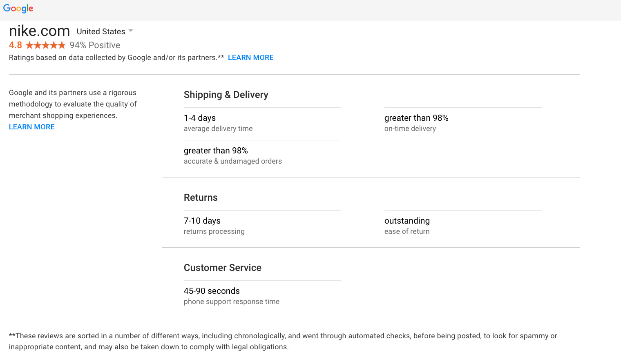Click the 1-4 days delivery time value
Screen dimensions: 621x364
pos(200,118)
